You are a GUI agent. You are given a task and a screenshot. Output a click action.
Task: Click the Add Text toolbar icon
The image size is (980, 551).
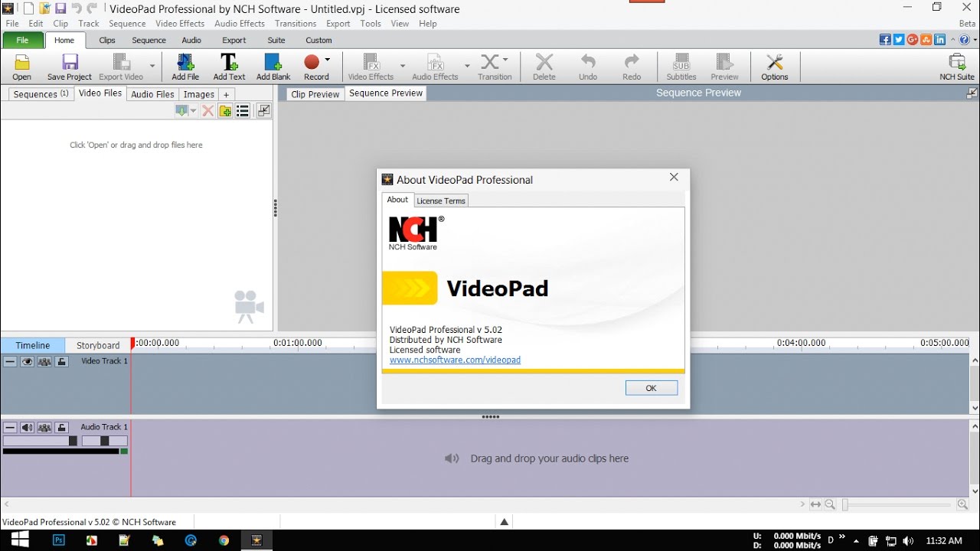click(x=229, y=62)
